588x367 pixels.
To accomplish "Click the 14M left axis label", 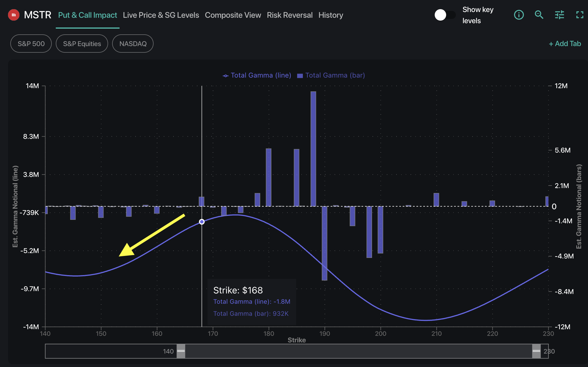I will pyautogui.click(x=32, y=86).
